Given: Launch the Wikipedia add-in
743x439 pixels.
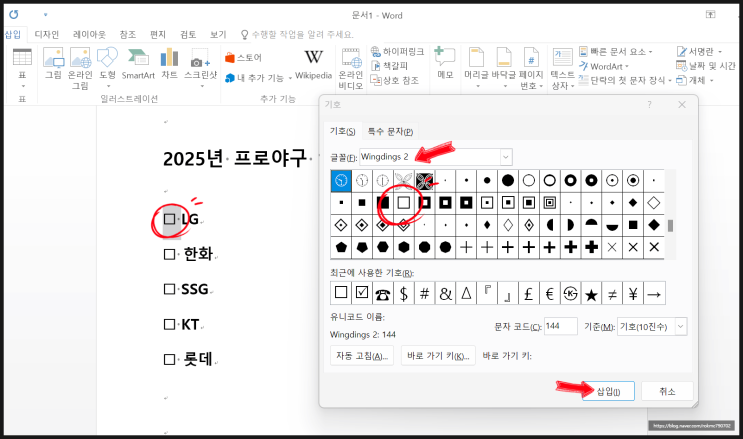Looking at the screenshot, I should tap(313, 65).
